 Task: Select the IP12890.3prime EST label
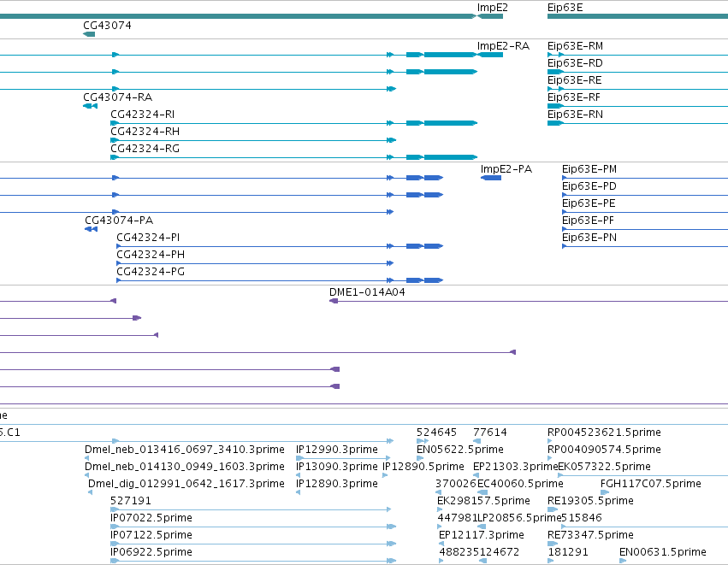336,485
